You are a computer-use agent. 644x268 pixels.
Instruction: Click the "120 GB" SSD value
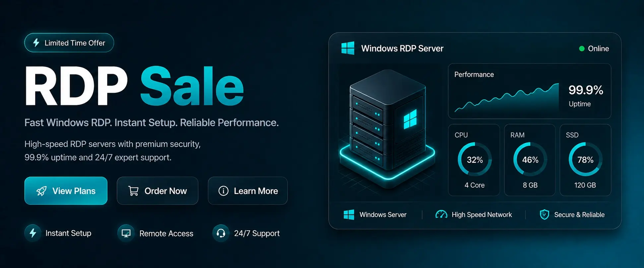(585, 185)
